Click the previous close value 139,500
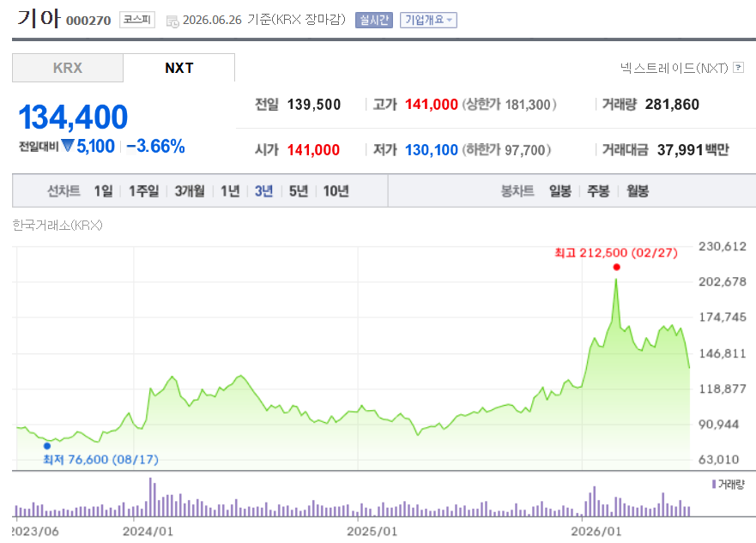The width and height of the screenshot is (756, 543). tap(314, 105)
